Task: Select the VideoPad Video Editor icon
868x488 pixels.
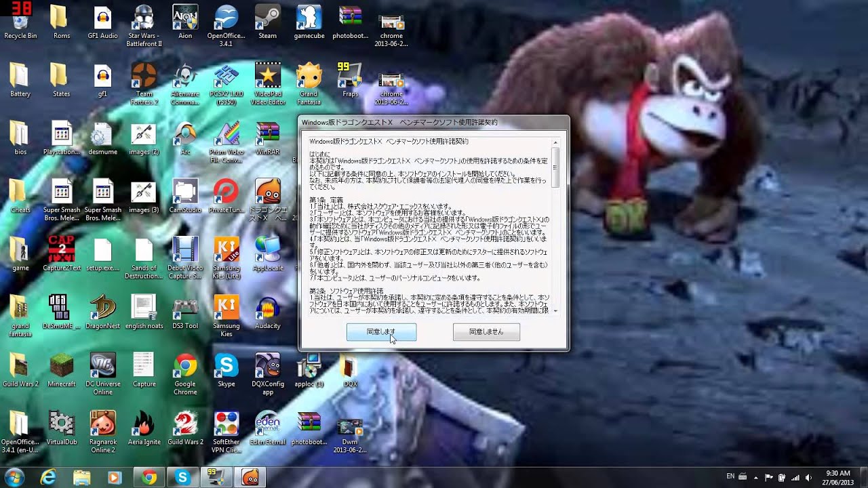Action: pyautogui.click(x=267, y=84)
